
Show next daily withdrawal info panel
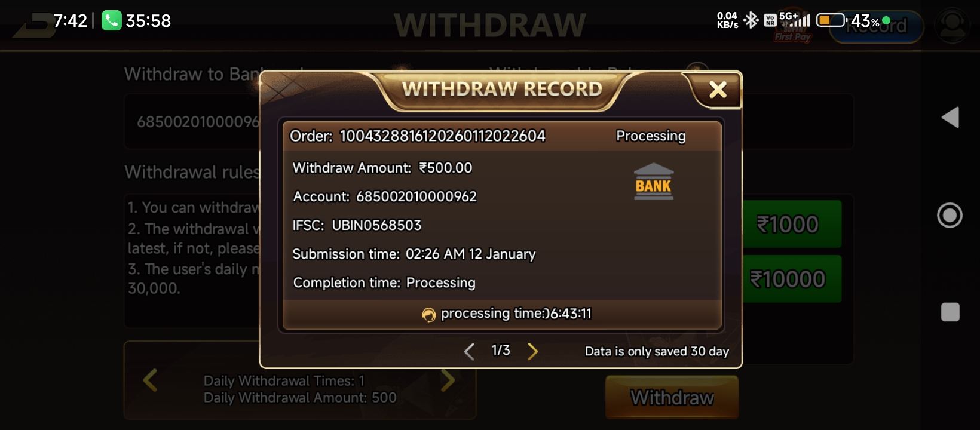[x=448, y=380]
